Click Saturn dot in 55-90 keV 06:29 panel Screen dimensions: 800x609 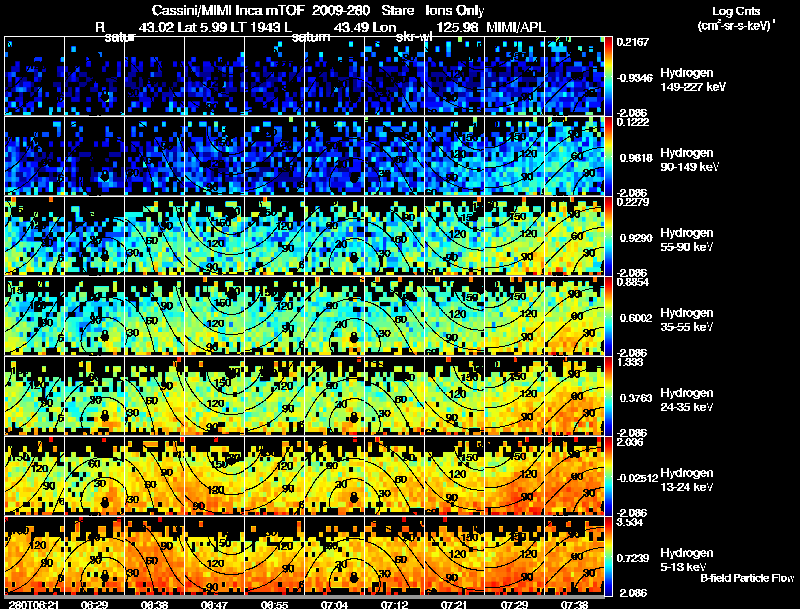pyautogui.click(x=105, y=256)
